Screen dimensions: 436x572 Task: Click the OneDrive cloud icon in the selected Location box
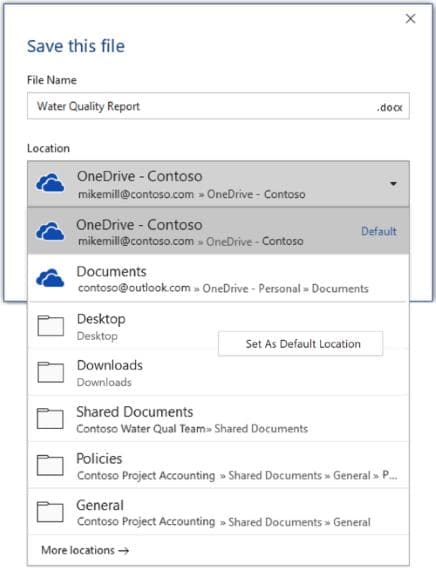click(x=50, y=183)
